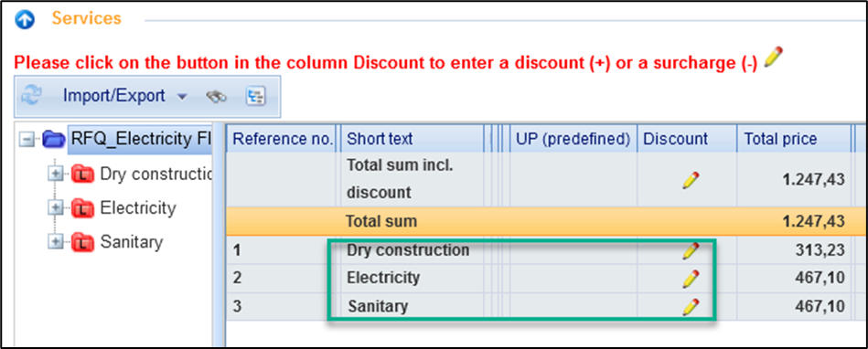Expand the Sanitary tree node

pos(56,242)
